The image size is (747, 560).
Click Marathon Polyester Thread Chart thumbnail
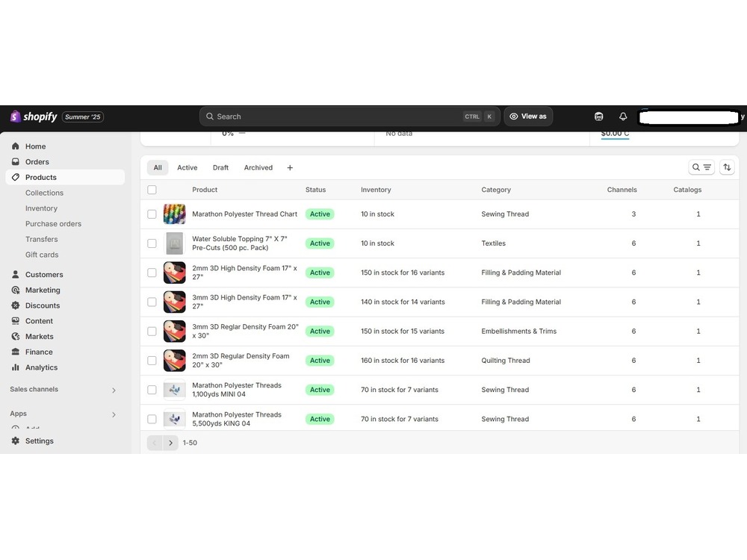click(x=174, y=214)
